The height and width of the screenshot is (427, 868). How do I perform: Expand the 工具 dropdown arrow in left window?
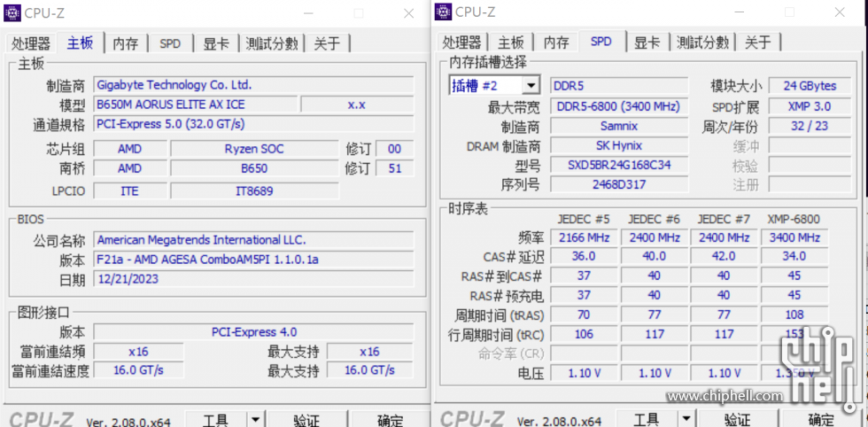pos(255,419)
